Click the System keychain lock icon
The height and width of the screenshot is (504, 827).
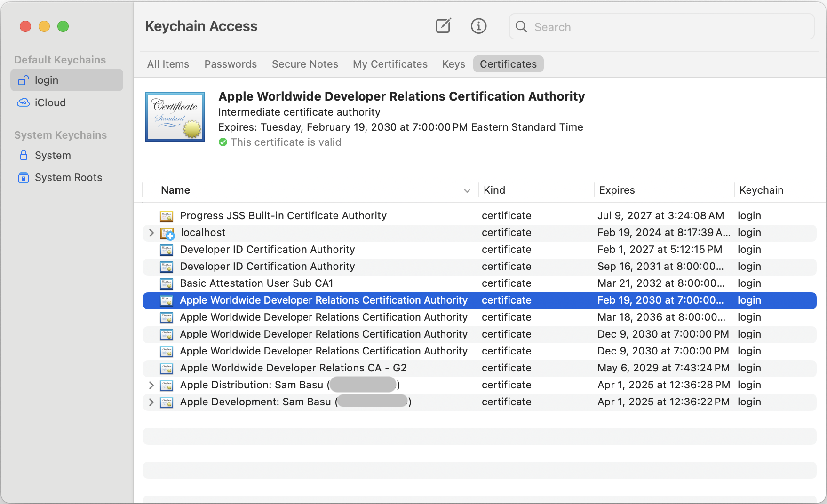[x=24, y=155]
